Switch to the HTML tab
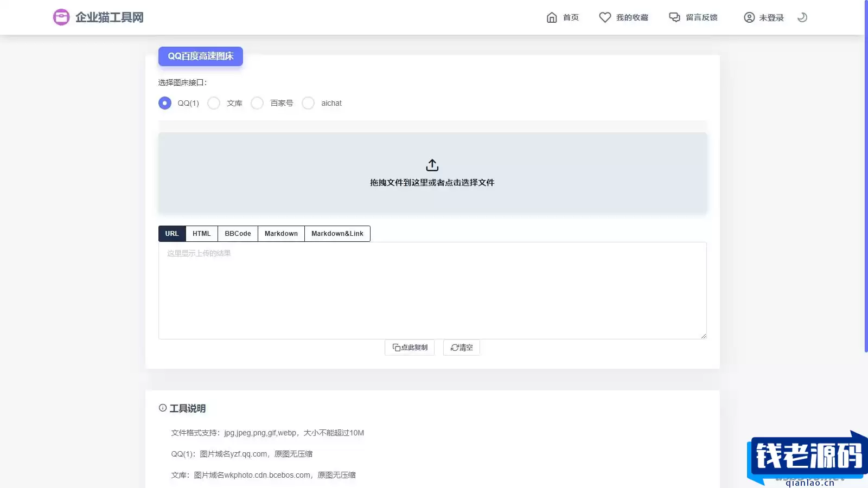 pos(202,234)
